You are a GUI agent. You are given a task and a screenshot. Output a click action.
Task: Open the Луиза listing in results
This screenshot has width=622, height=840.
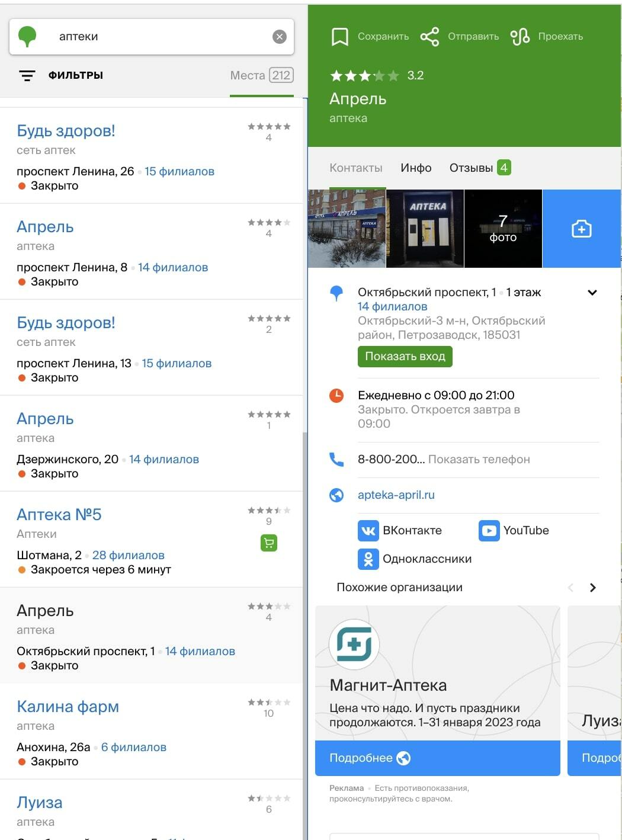pyautogui.click(x=39, y=803)
